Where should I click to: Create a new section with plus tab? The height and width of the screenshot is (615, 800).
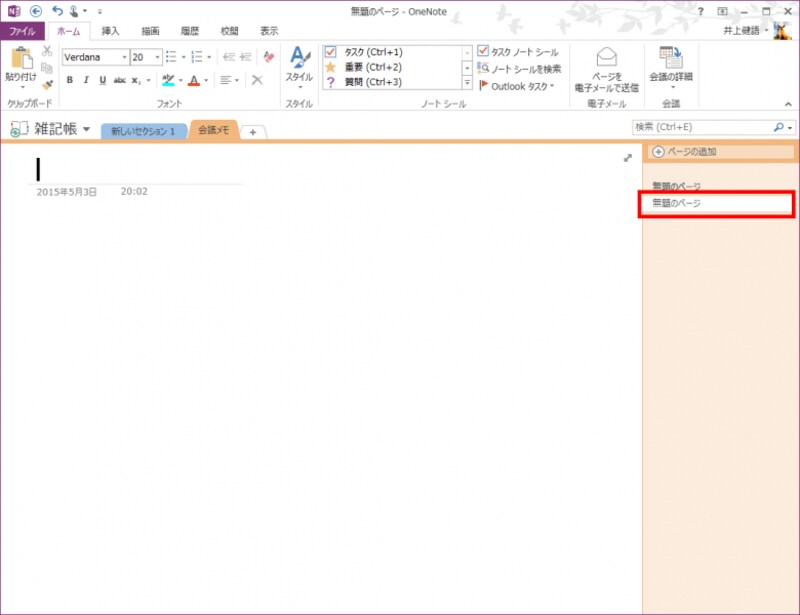tap(253, 132)
